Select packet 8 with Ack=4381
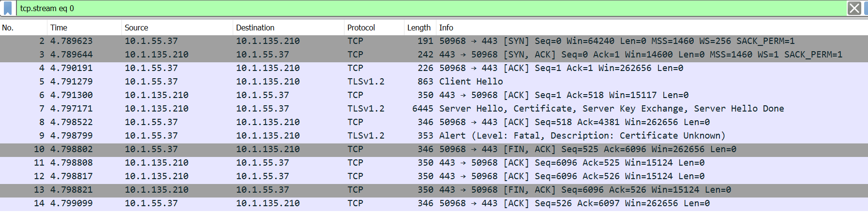868x212 pixels. point(574,122)
